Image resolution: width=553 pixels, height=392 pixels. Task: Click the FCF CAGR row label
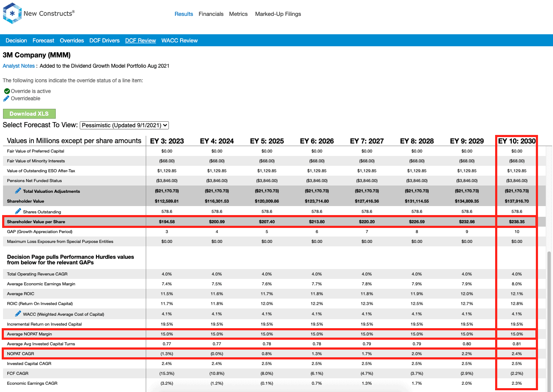point(17,373)
